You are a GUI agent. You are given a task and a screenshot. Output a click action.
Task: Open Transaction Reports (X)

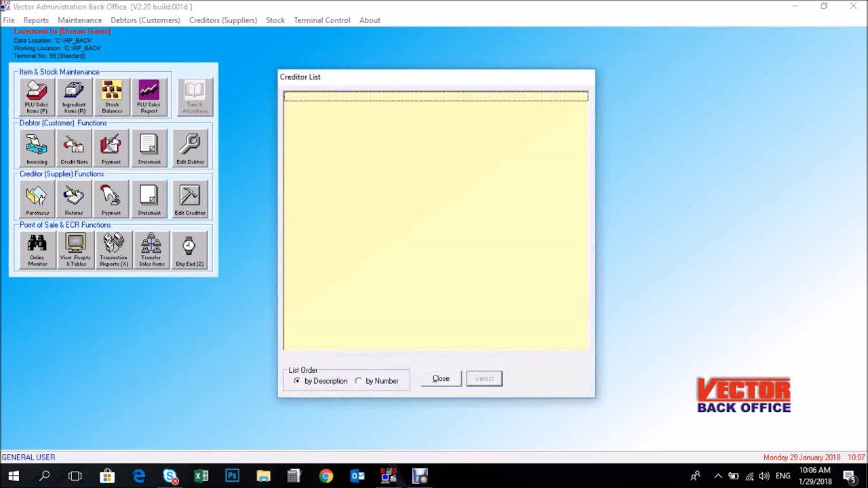coord(113,250)
